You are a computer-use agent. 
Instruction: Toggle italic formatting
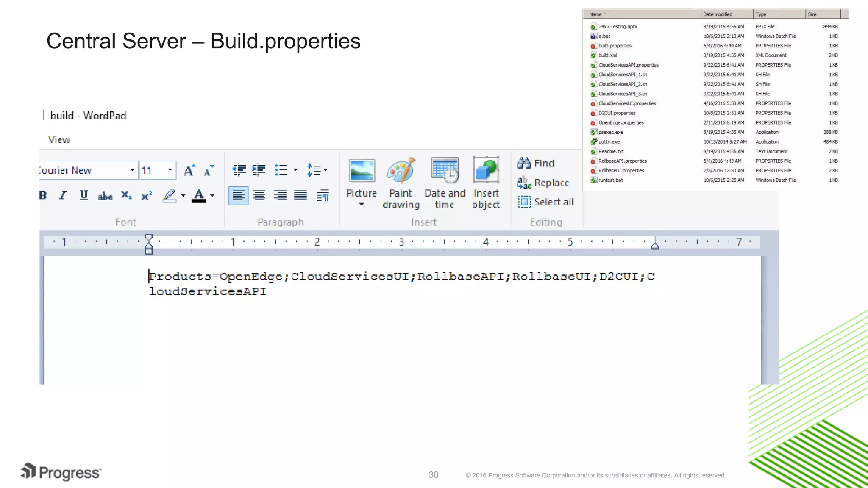(x=63, y=196)
